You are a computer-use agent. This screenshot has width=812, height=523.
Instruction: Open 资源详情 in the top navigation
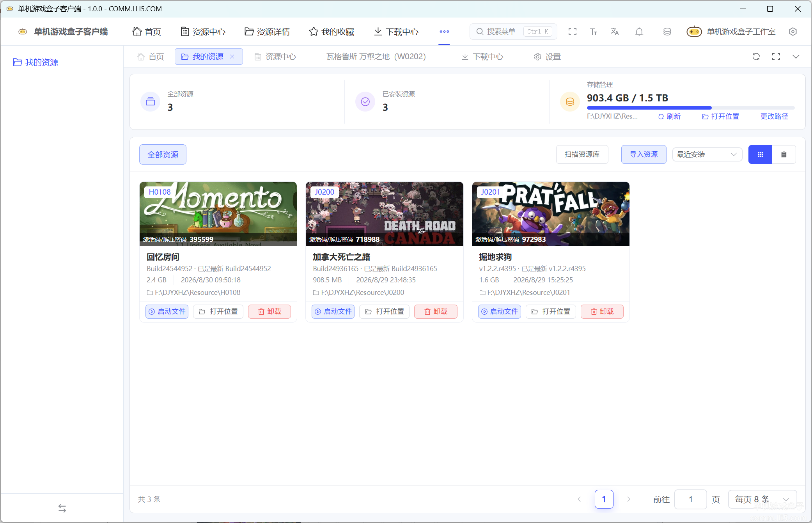267,32
